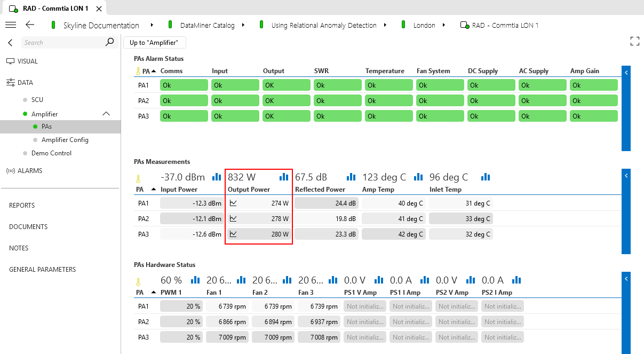644x354 pixels.
Task: Open trend graph icon for PA1 Output Power
Action: [233, 203]
